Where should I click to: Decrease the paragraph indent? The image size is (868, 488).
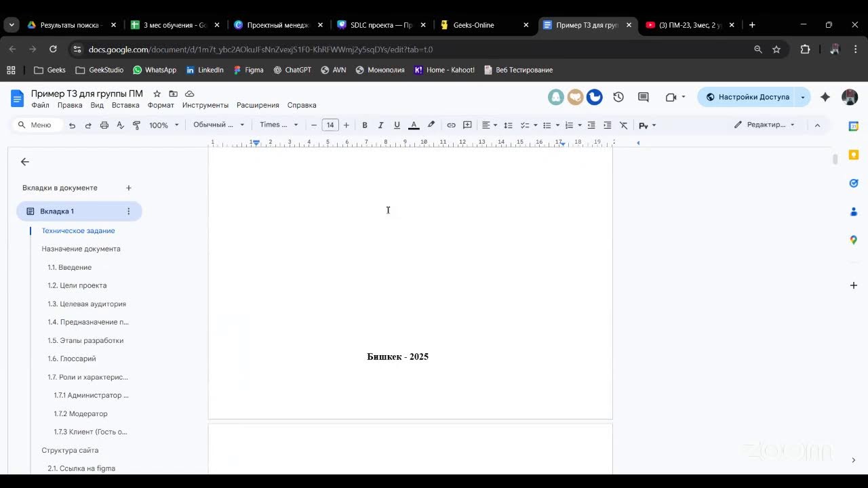pos(591,125)
